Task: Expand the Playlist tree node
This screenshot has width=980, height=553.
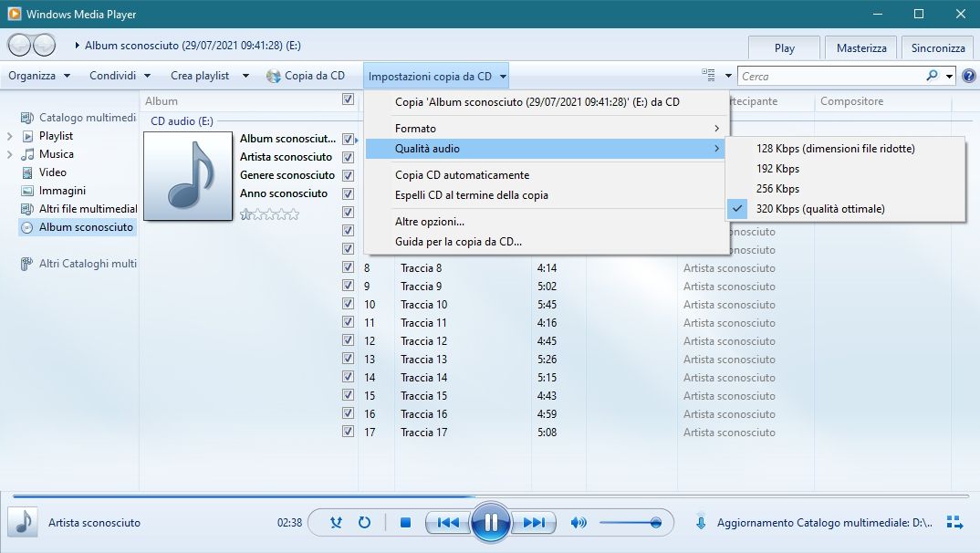Action: (9, 136)
